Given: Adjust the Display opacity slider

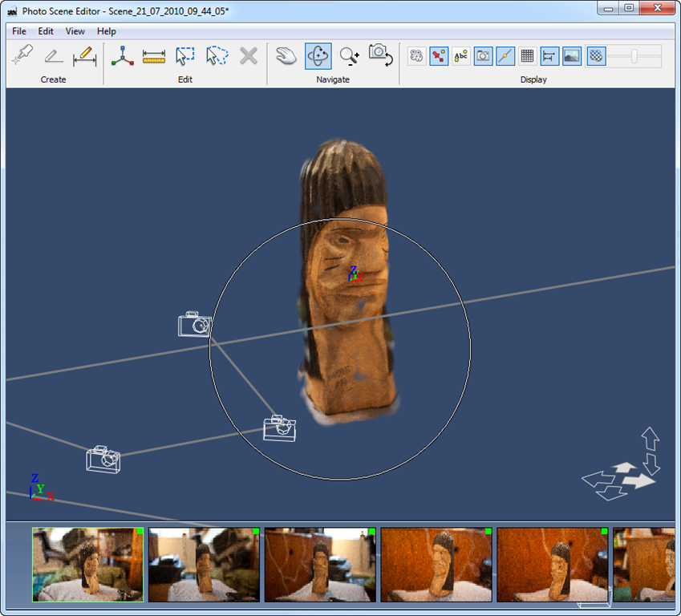Looking at the screenshot, I should click(x=635, y=55).
